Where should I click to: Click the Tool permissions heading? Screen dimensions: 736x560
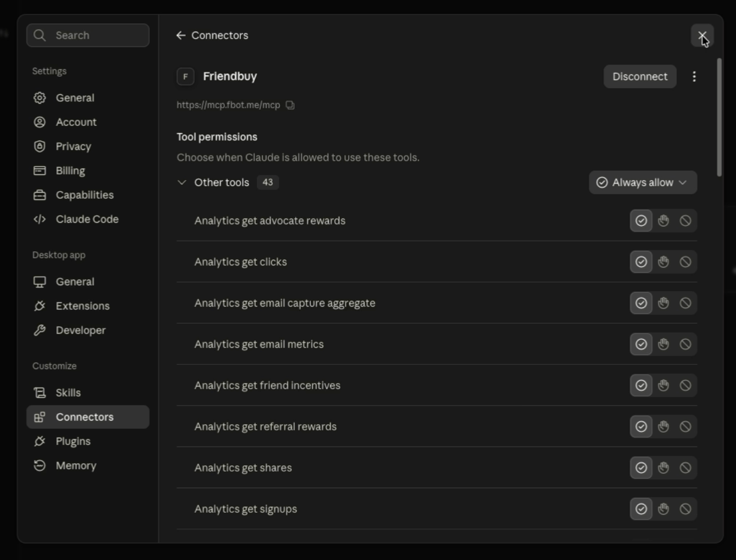click(217, 137)
